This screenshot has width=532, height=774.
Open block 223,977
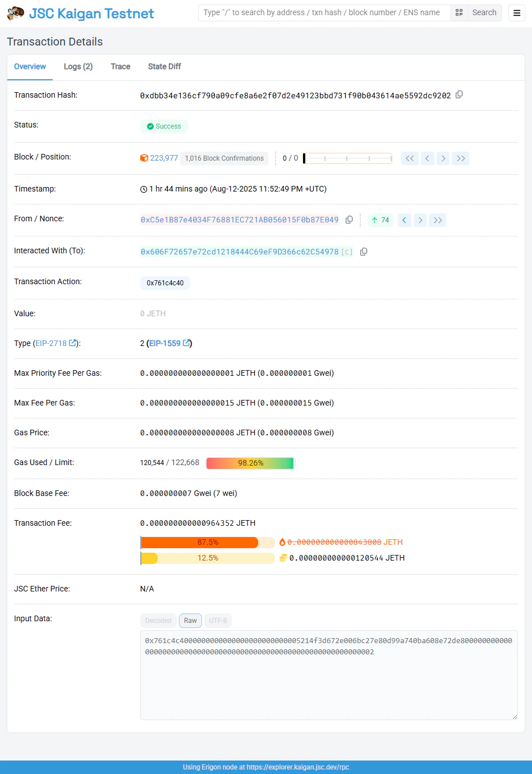point(164,158)
